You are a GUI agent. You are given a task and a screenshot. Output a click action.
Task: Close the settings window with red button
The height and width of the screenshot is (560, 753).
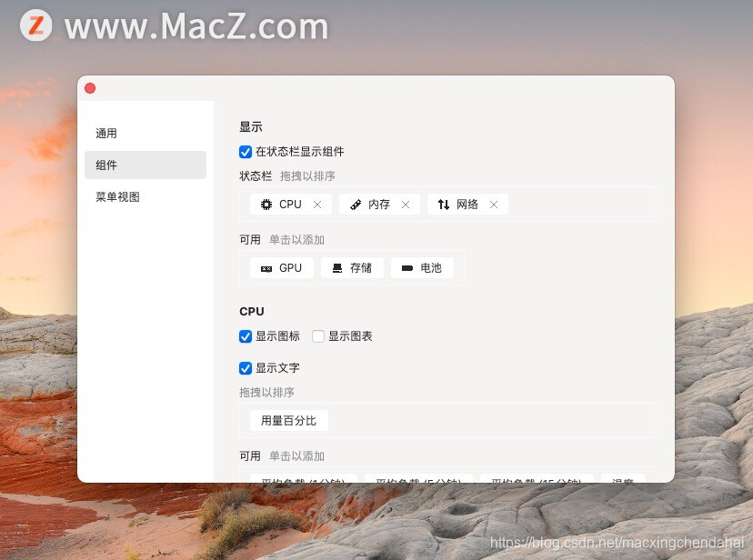click(90, 88)
